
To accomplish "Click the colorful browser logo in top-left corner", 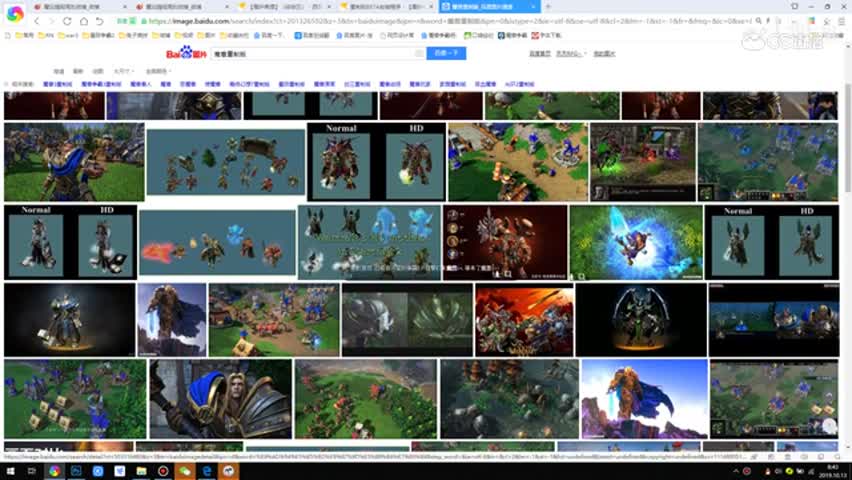I will [x=15, y=14].
